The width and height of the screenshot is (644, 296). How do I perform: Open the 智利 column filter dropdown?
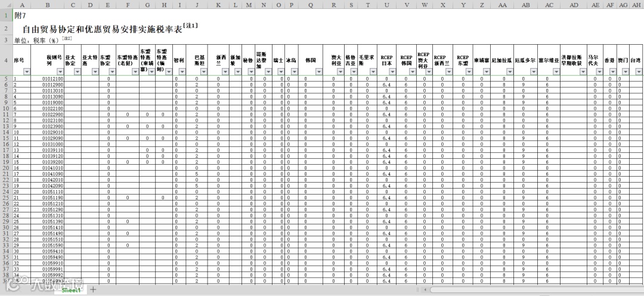182,72
